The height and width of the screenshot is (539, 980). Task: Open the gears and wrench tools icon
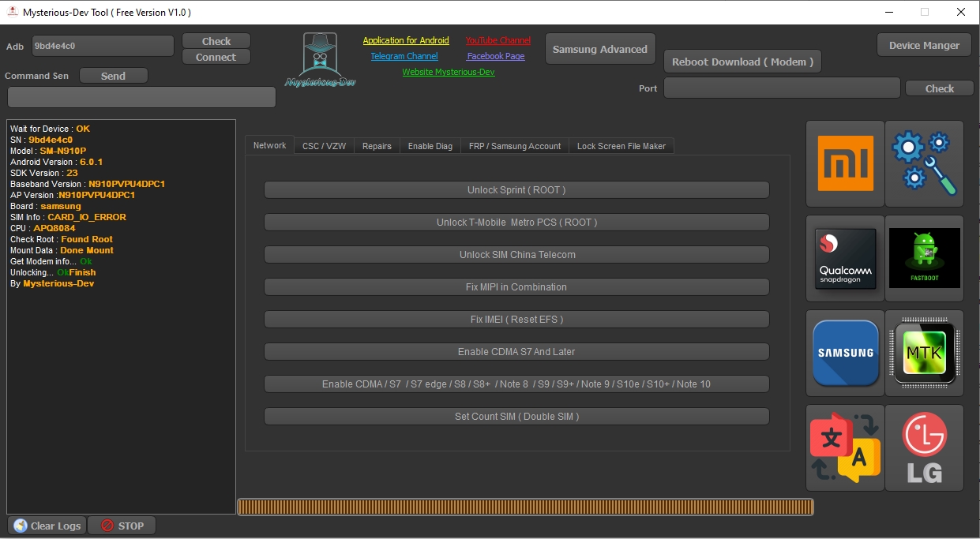coord(924,163)
